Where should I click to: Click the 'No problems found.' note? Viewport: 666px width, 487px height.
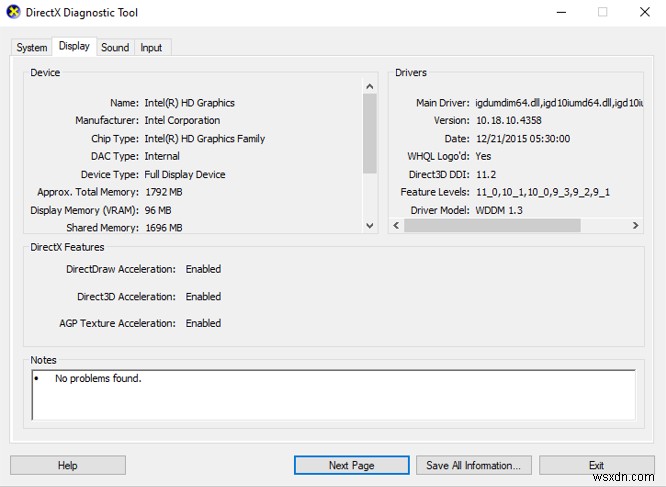pos(98,378)
